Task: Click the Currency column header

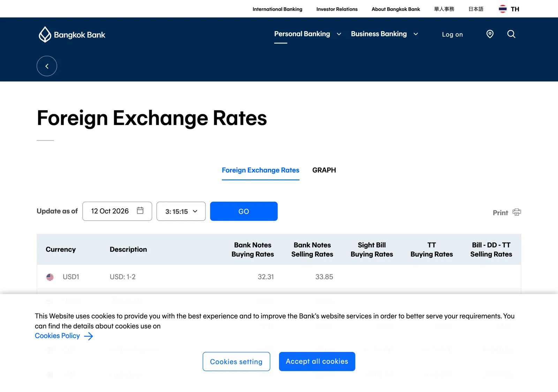Action: (61, 249)
